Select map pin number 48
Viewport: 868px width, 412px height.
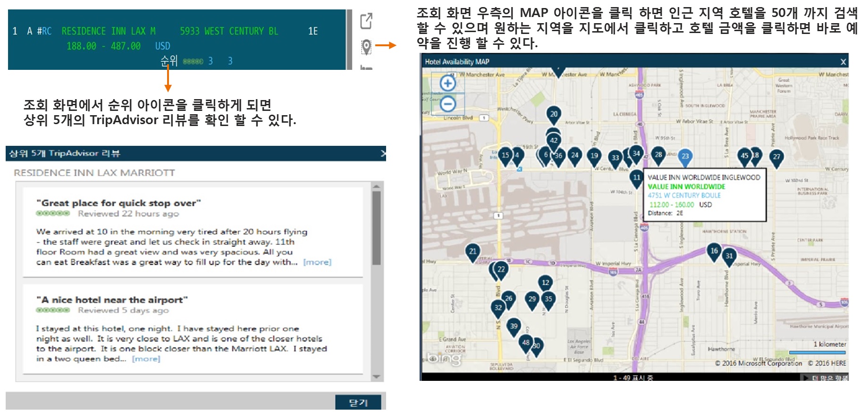(x=526, y=344)
